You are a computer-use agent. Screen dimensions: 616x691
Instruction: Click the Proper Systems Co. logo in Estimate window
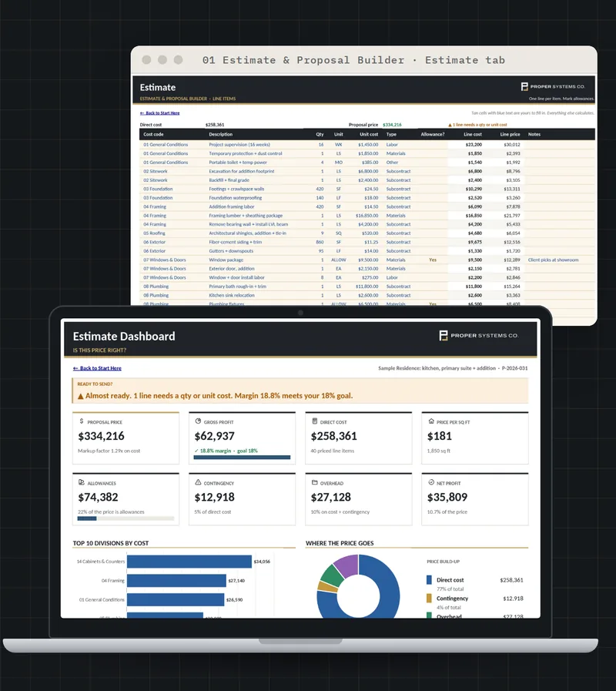pos(553,86)
